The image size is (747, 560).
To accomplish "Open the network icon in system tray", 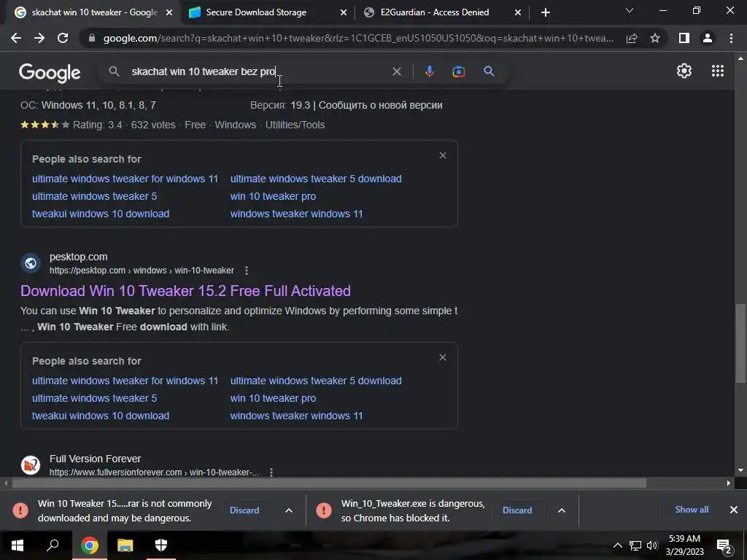I will [635, 545].
